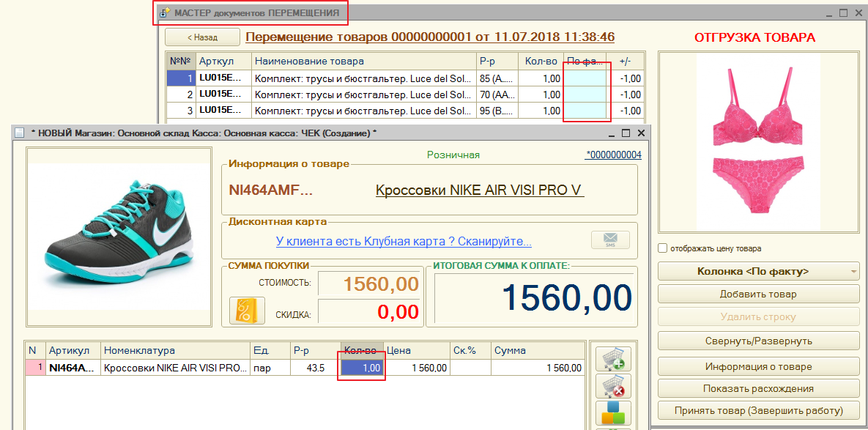The width and height of the screenshot is (868, 430).
Task: Select size cell '95 (B...' in row 3
Action: click(497, 111)
